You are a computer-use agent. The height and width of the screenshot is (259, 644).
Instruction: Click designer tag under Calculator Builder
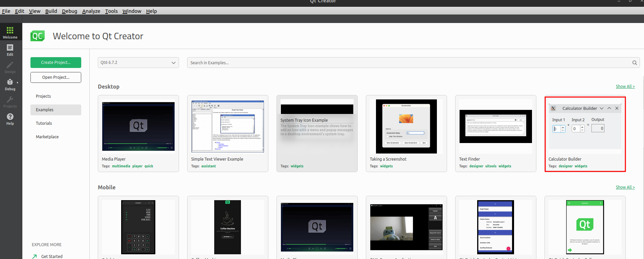[x=566, y=166]
